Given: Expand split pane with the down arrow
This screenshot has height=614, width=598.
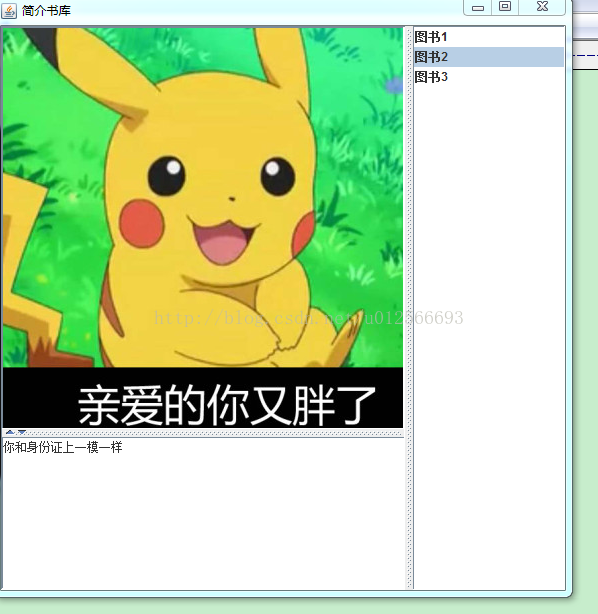Looking at the screenshot, I should [x=22, y=432].
